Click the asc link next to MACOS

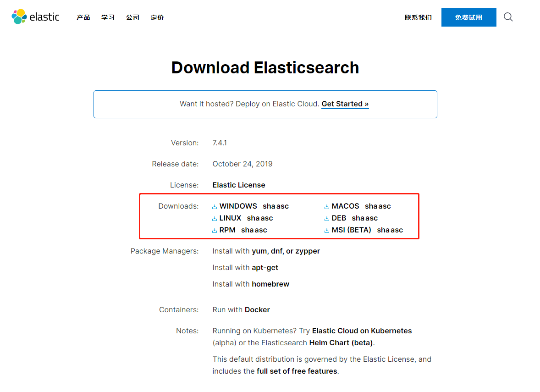385,206
